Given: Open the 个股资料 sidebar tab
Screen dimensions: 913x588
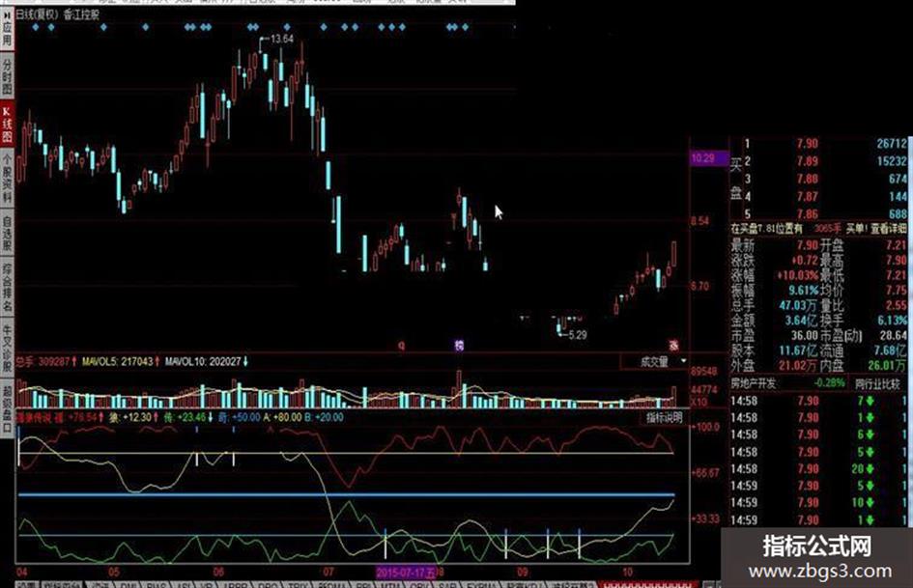Looking at the screenshot, I should 7,178.
